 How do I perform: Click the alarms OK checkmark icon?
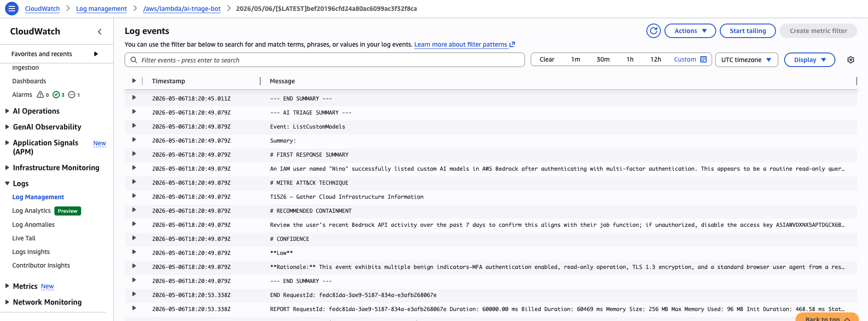tap(56, 95)
